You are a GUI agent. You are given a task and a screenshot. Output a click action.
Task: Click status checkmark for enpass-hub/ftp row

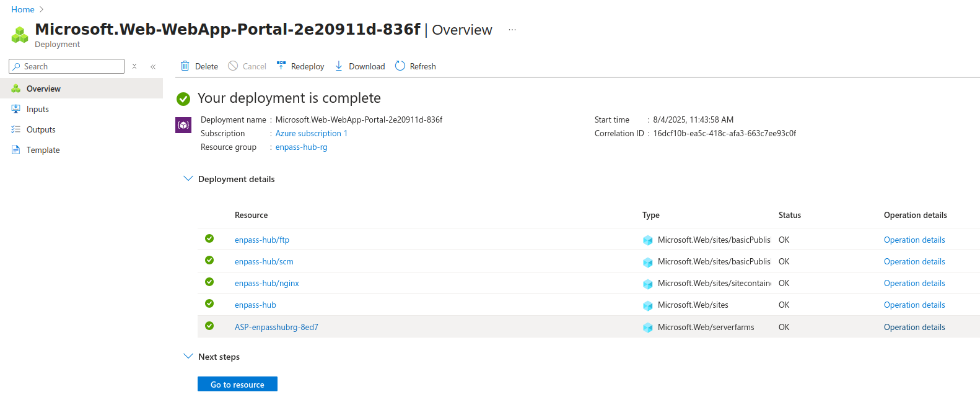click(x=209, y=238)
